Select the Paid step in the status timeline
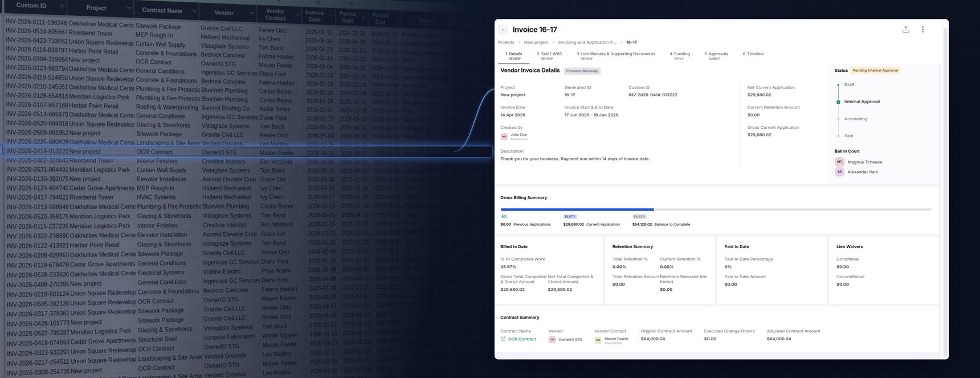This screenshot has height=378, width=980. pos(848,136)
